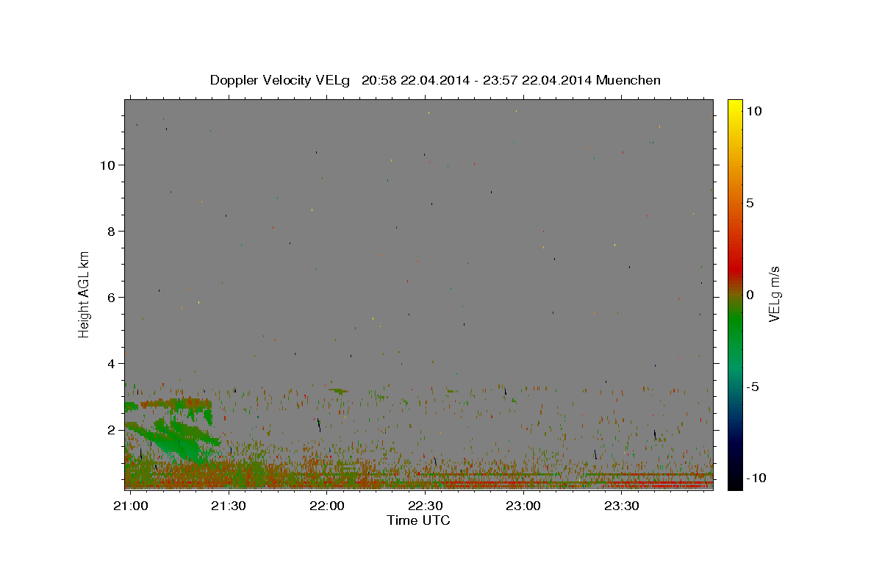Click the colorbar value label -5
882x588 pixels.
(753, 387)
